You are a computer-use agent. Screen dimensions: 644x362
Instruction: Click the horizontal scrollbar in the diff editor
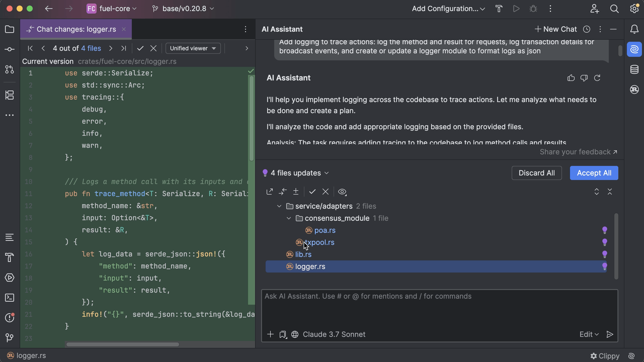123,344
